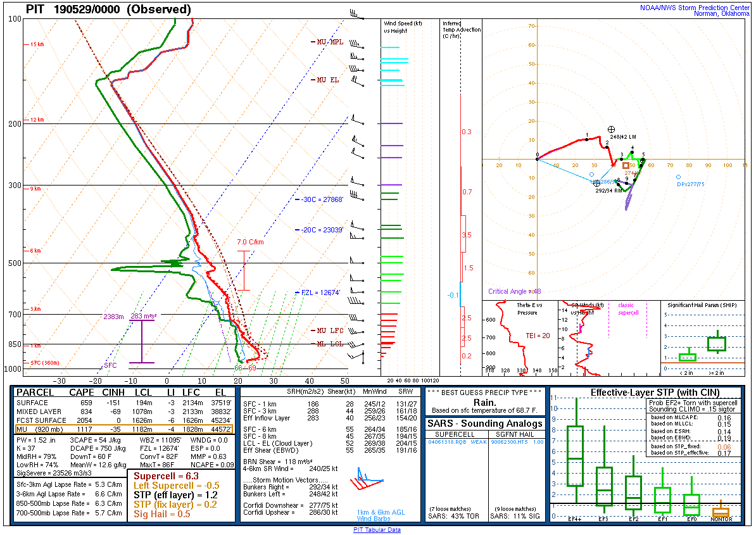Click the >= 2 in hail box plot
The image size is (756, 535).
point(717,343)
